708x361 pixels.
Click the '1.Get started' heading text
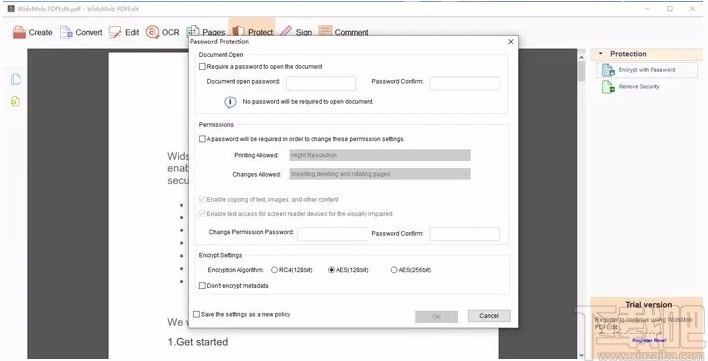coord(198,342)
